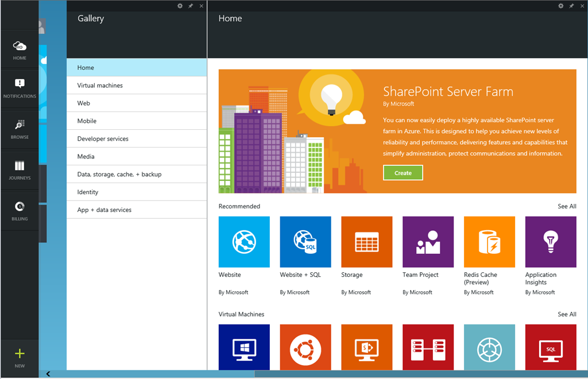Choose the SharePoint virtual machine tile
588x379 pixels.
[367, 347]
